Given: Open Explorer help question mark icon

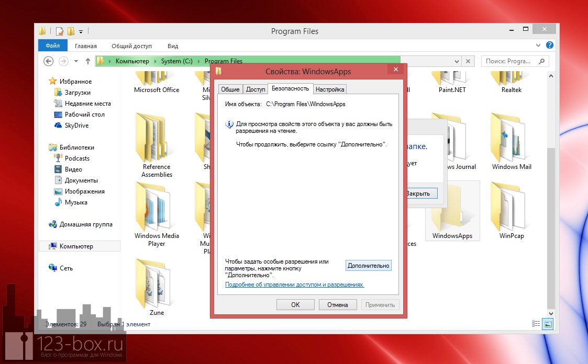Looking at the screenshot, I should click(549, 45).
